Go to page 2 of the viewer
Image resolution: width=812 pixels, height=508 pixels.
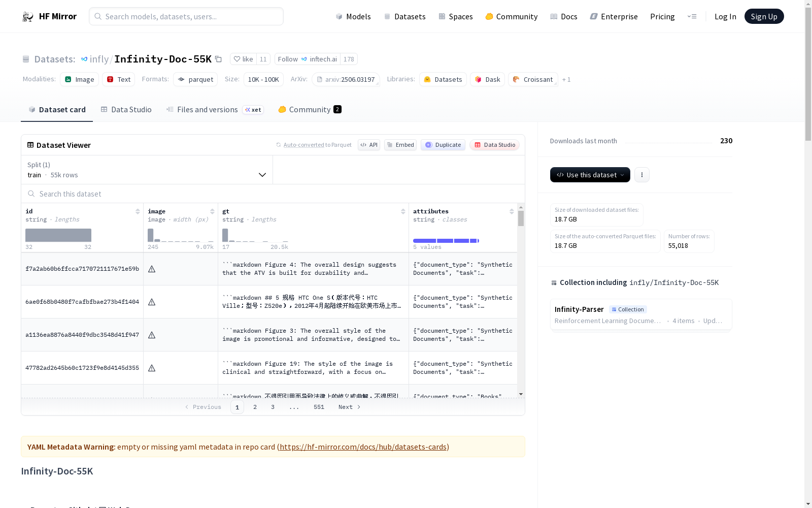[x=255, y=407]
